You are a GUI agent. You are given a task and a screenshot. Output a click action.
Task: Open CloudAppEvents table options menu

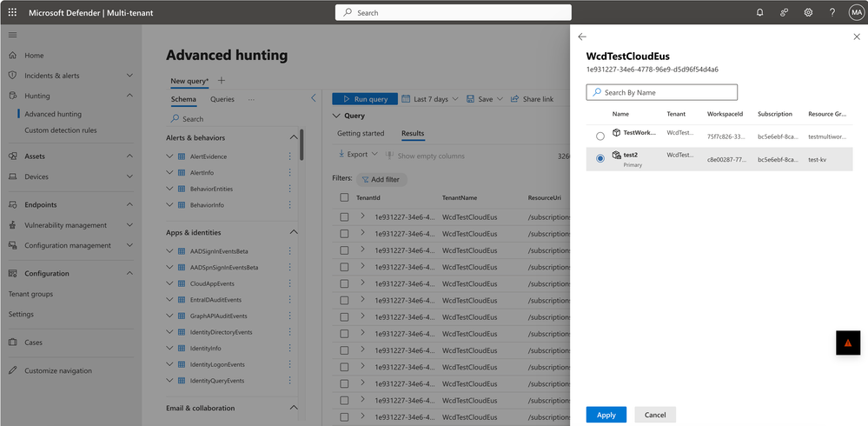[289, 283]
